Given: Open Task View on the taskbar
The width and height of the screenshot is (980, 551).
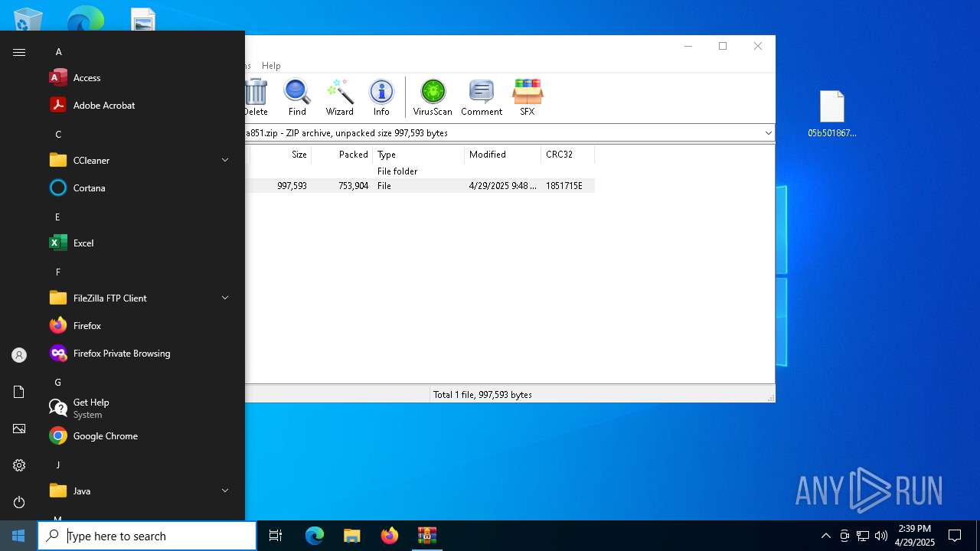Looking at the screenshot, I should pos(276,536).
